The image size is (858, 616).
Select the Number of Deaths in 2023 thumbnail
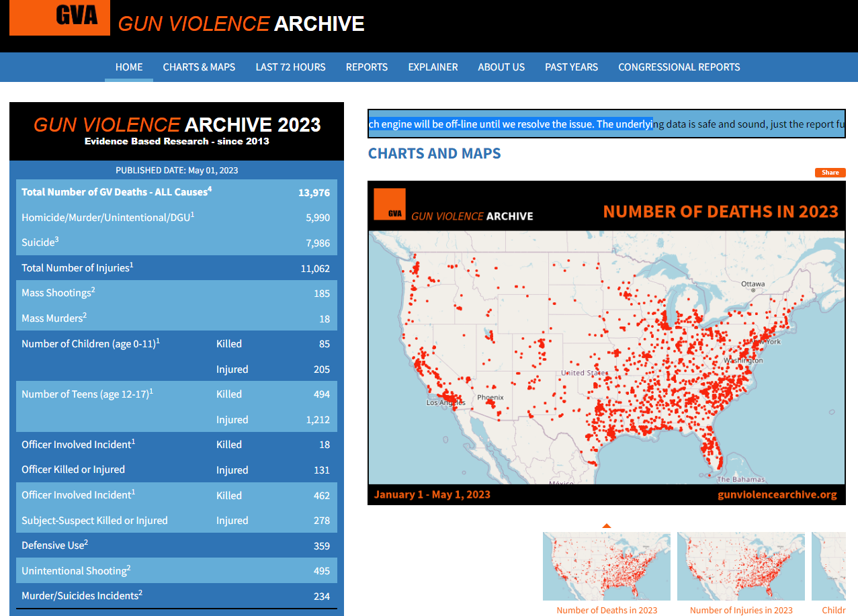point(607,566)
